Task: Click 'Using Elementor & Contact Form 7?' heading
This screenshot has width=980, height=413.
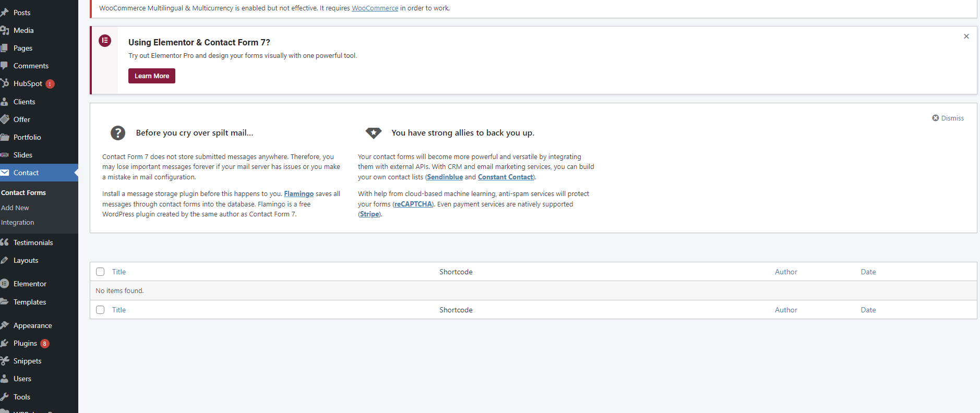Action: (199, 42)
